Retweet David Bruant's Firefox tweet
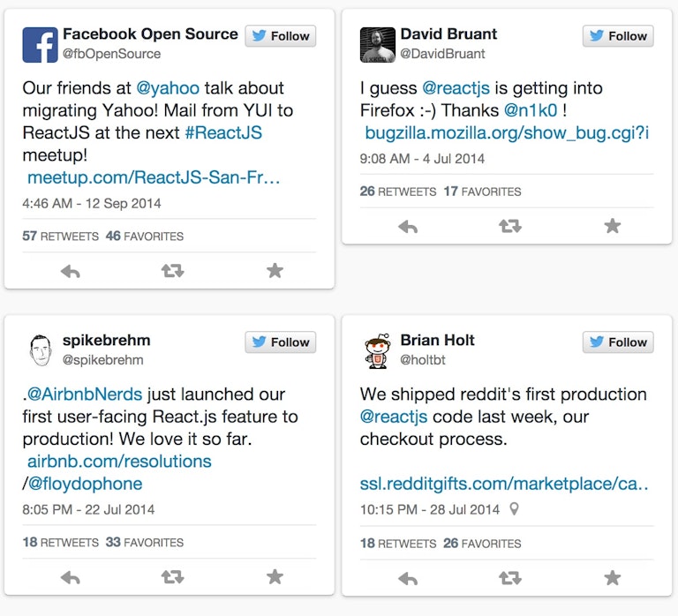The width and height of the screenshot is (678, 616). click(510, 226)
